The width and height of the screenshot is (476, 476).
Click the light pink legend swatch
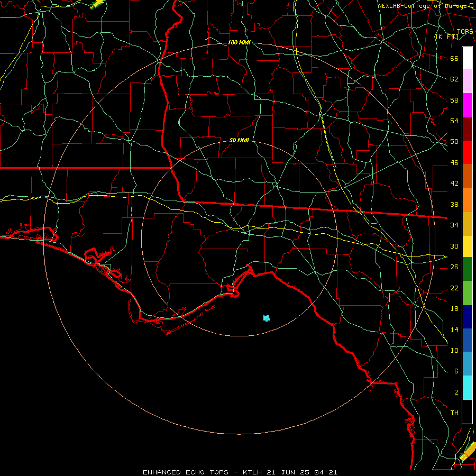467,81
